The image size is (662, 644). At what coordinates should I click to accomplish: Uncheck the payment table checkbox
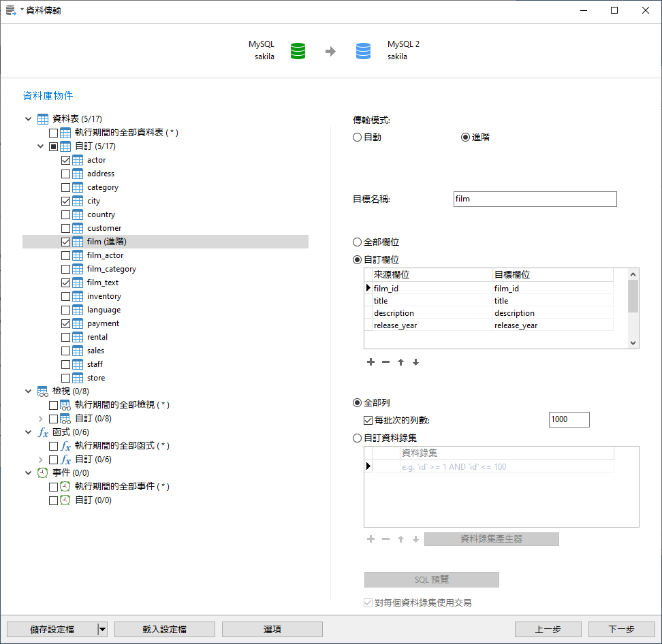click(66, 323)
